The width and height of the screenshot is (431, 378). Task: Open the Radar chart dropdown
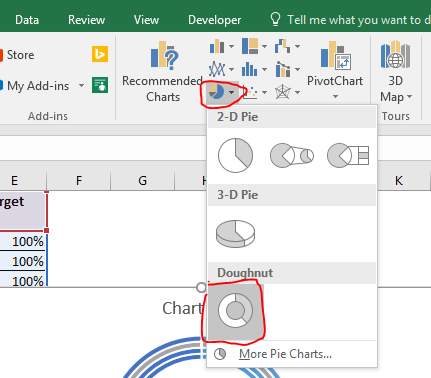point(288,92)
